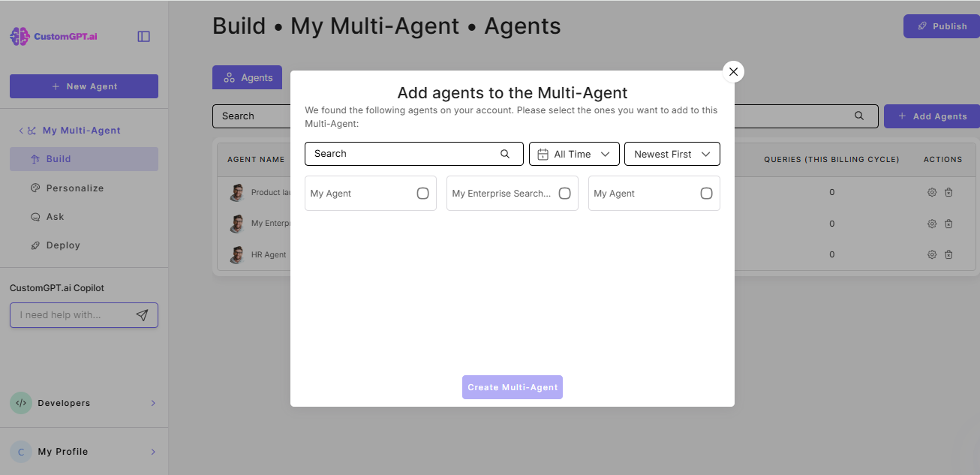The image size is (980, 475).
Task: Click the collapse sidebar panel icon
Action: pos(143,36)
